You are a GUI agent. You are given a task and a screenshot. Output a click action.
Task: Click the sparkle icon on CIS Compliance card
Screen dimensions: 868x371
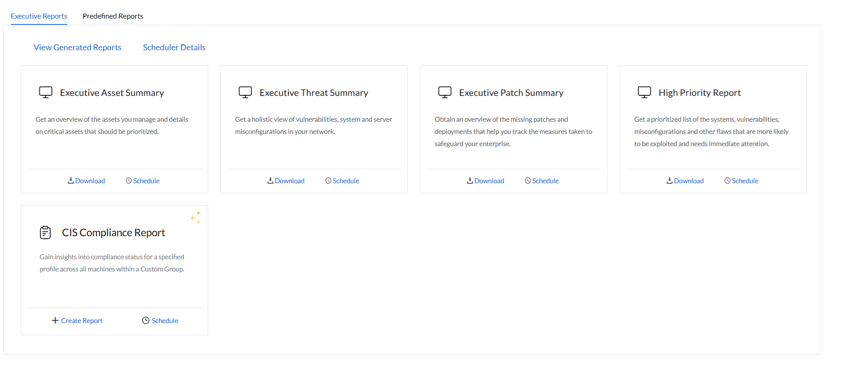click(196, 217)
